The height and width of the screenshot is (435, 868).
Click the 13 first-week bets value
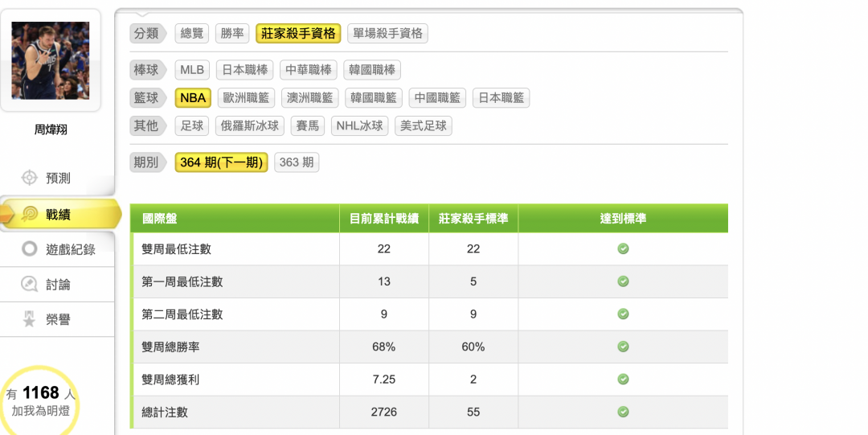383,281
